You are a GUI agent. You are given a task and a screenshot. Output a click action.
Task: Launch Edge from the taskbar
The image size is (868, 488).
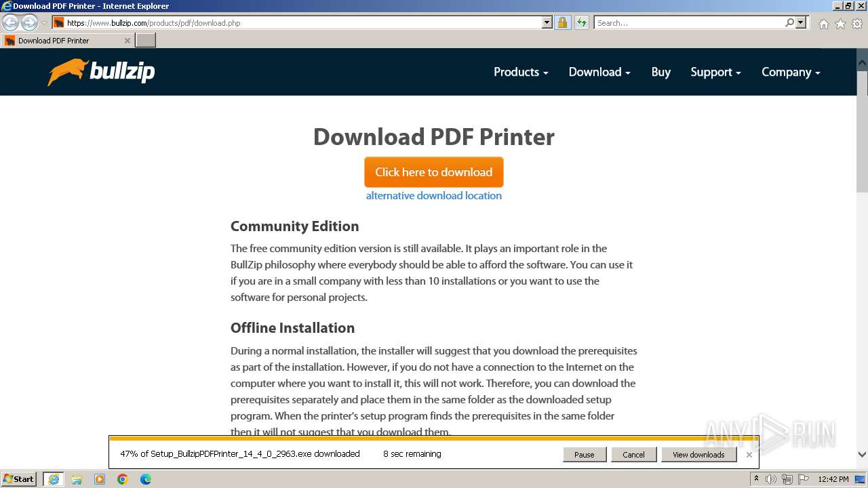click(x=146, y=479)
